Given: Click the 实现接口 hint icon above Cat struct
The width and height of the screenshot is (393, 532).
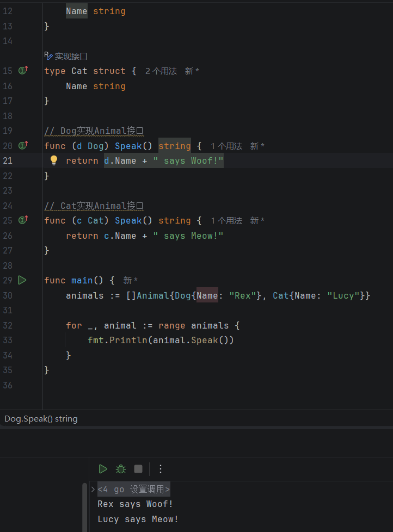Looking at the screenshot, I should click(48, 55).
